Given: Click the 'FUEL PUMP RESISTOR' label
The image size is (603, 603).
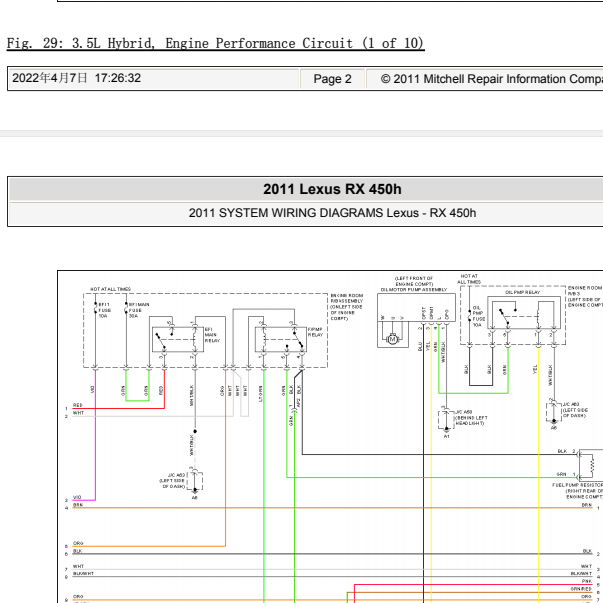Looking at the screenshot, I should (x=578, y=485).
